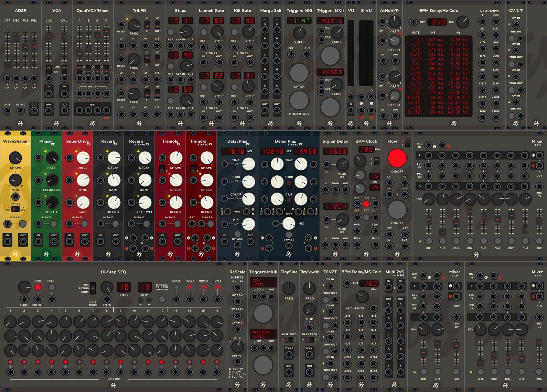This screenshot has height=392, width=547.
Task: Click the STEP plus button on 16-Step SEQ
Action: [149, 300]
